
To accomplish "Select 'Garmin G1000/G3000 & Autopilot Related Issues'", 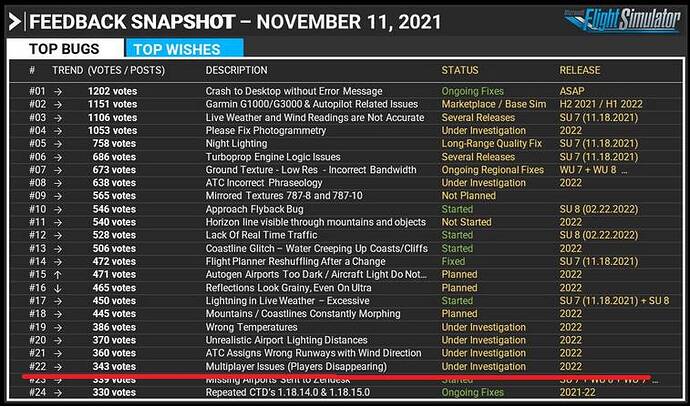I will 312,104.
